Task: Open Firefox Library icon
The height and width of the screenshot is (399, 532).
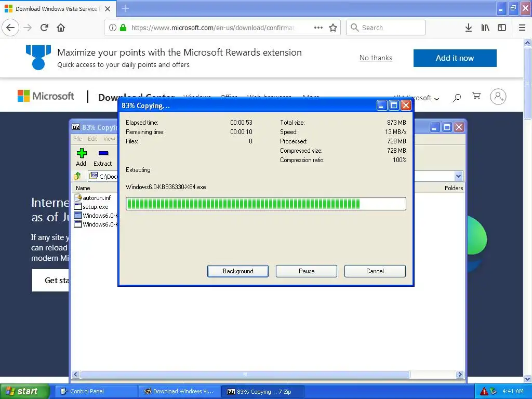Action: (x=485, y=28)
